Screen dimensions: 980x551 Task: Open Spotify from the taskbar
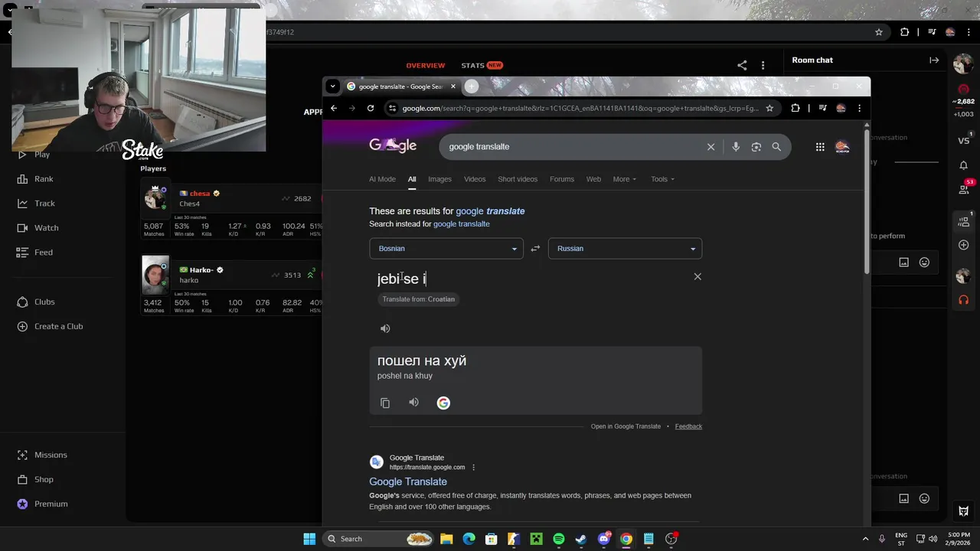click(x=559, y=539)
